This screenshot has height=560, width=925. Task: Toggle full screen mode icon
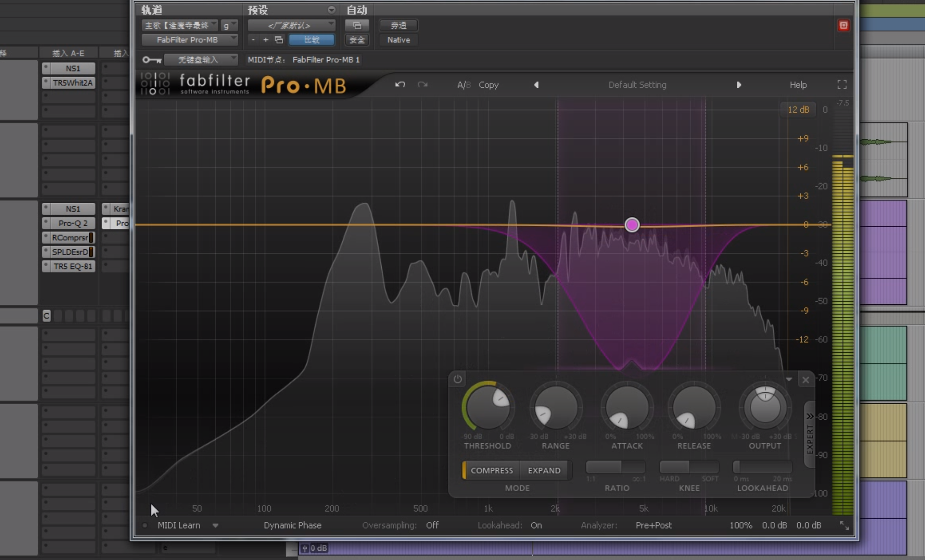click(x=842, y=85)
